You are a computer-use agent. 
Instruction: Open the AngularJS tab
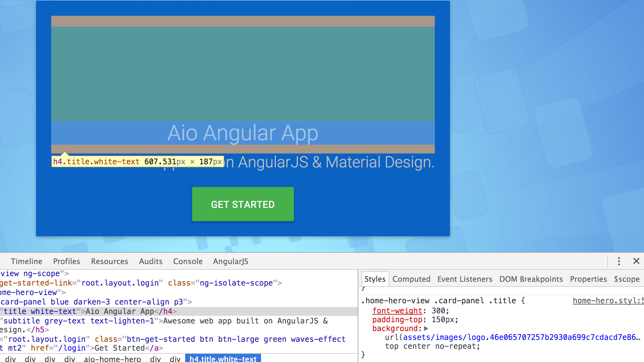230,261
